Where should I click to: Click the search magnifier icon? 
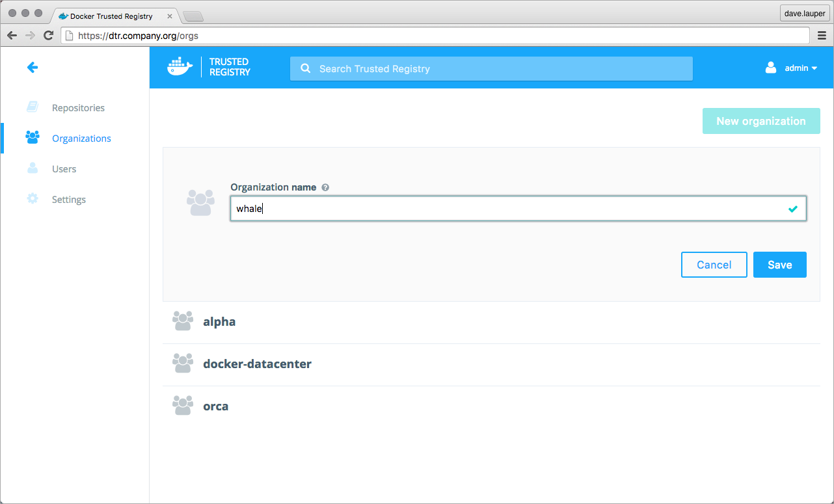(x=305, y=68)
